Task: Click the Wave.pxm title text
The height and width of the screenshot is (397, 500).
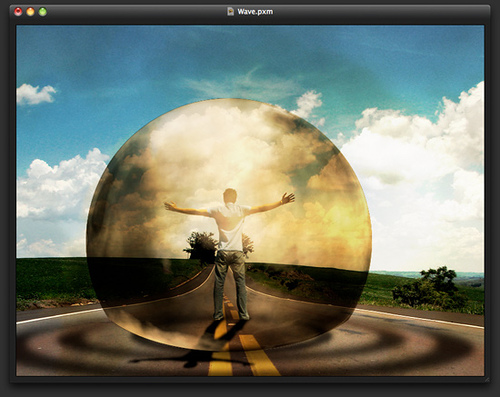Action: coord(255,12)
